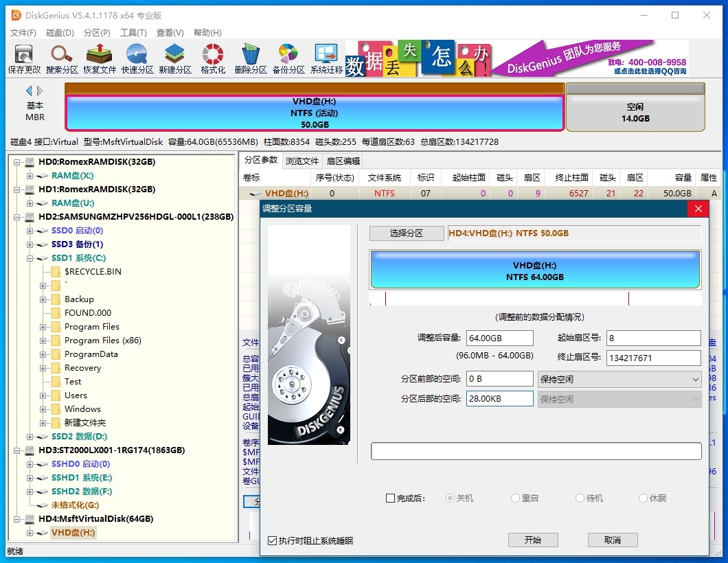Collapse the HD0 RomexRAMDISK tree node
The image size is (728, 563).
point(16,163)
